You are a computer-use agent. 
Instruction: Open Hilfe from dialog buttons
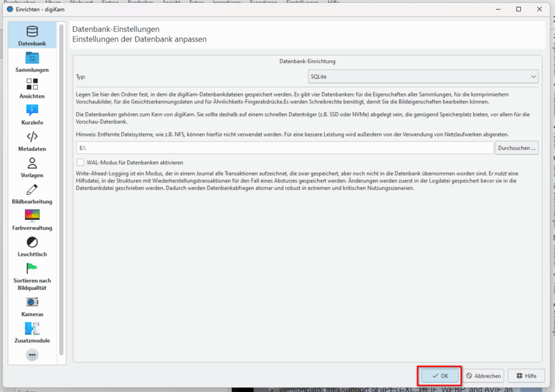click(527, 376)
